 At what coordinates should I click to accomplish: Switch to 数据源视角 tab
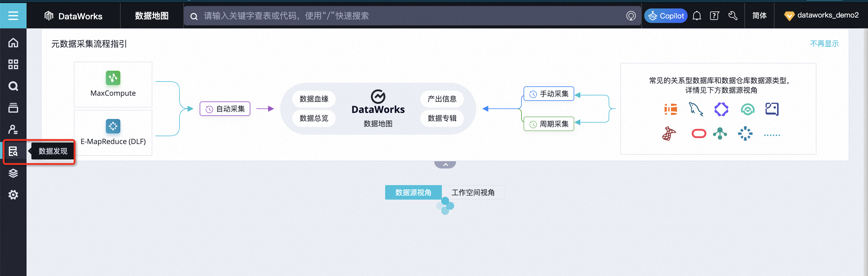[413, 192]
